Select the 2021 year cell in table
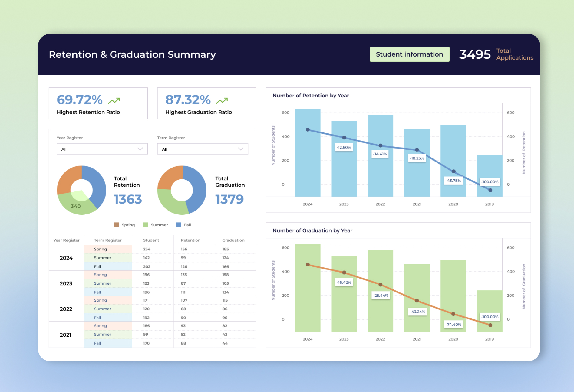Image resolution: width=574 pixels, height=392 pixels. coord(66,335)
